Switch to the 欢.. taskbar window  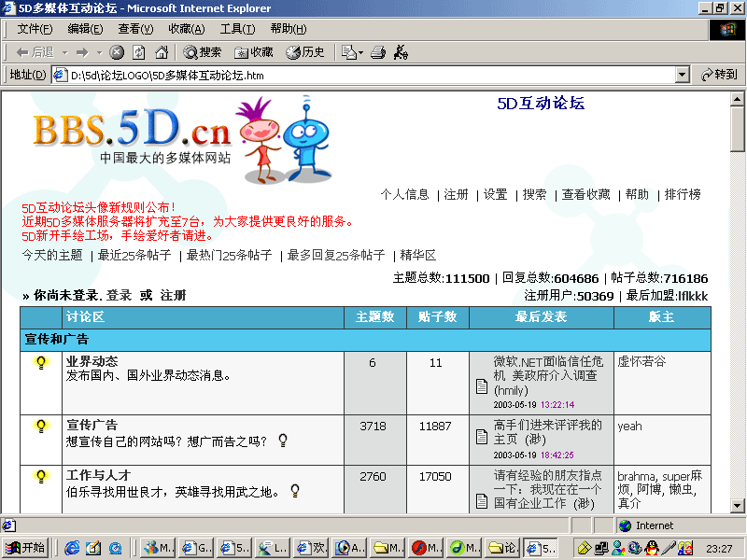(x=310, y=548)
